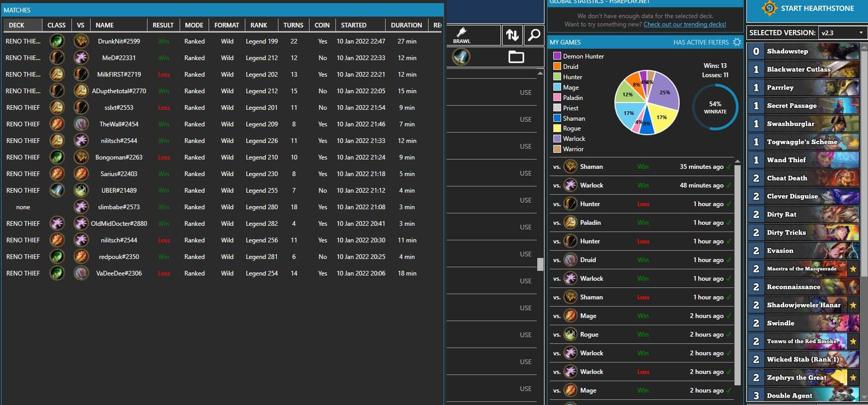Screen dimensions: 868x405
Task: Select the Wicked Stab (Rank 1) card
Action: [803, 359]
